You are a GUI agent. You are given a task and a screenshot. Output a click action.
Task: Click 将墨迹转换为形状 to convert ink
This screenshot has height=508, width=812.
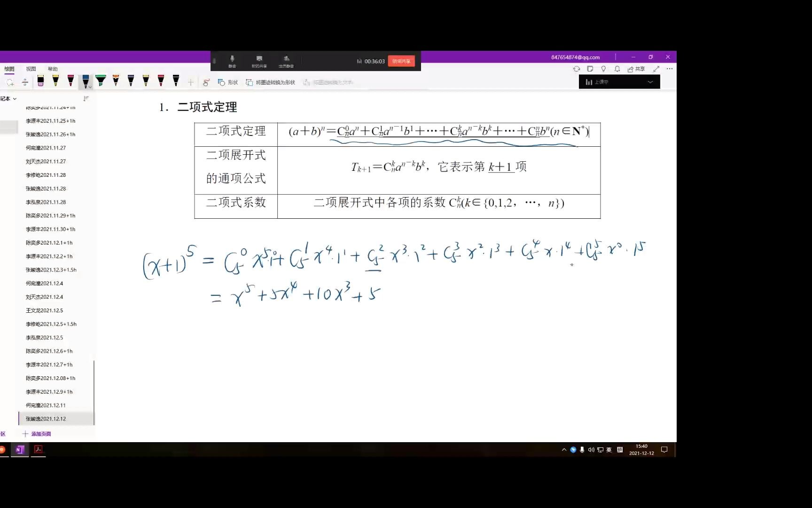(270, 82)
